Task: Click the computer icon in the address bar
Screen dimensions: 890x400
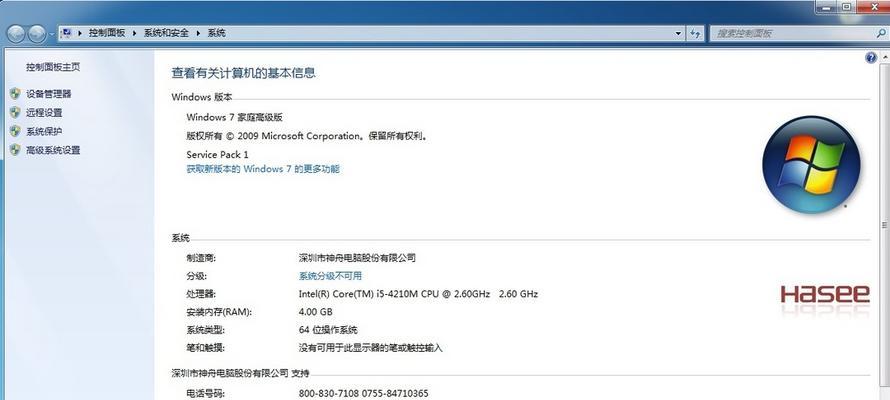Action: coord(67,33)
